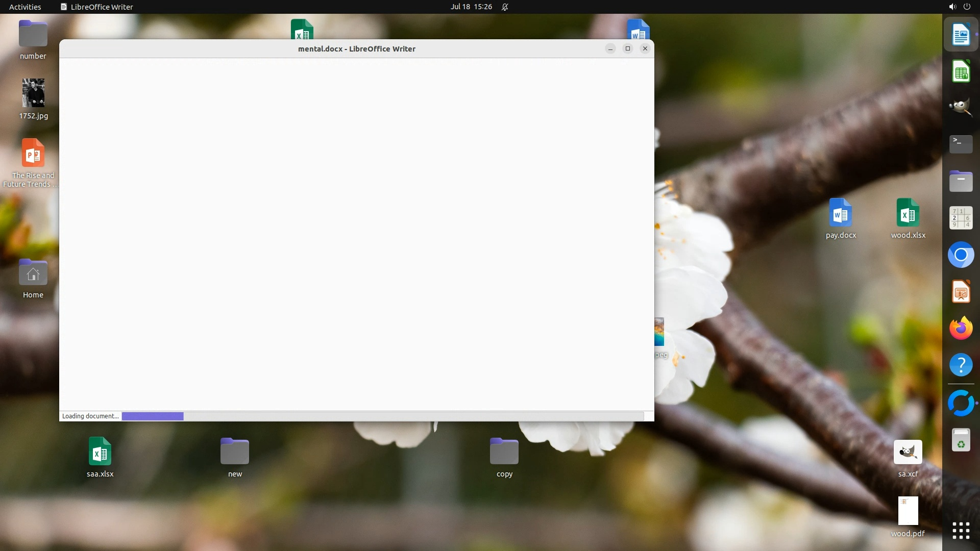This screenshot has width=980, height=551.
Task: Open Firefox from the dock
Action: [961, 328]
